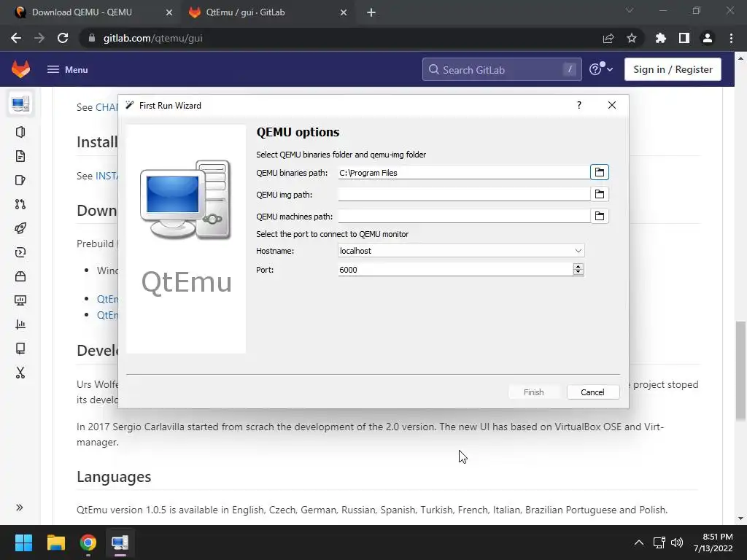Open Packages and registries sidebar icon
The image size is (747, 560).
coord(20,276)
